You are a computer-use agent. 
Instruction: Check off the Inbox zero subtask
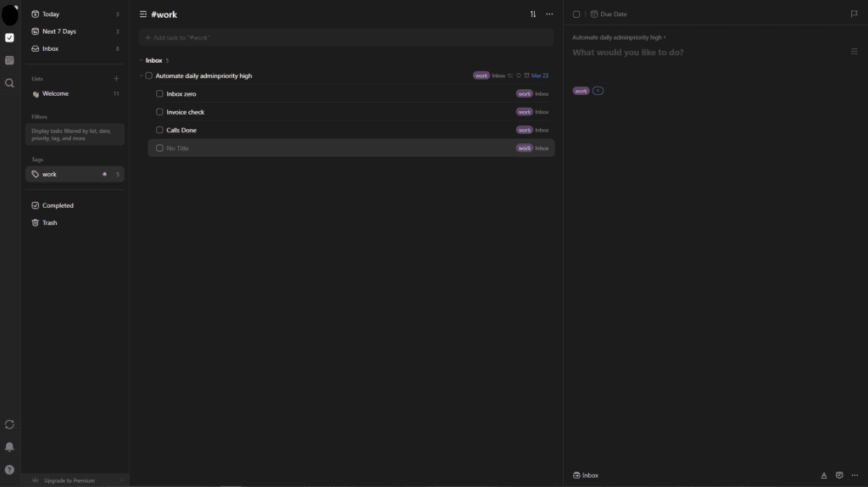(x=159, y=93)
